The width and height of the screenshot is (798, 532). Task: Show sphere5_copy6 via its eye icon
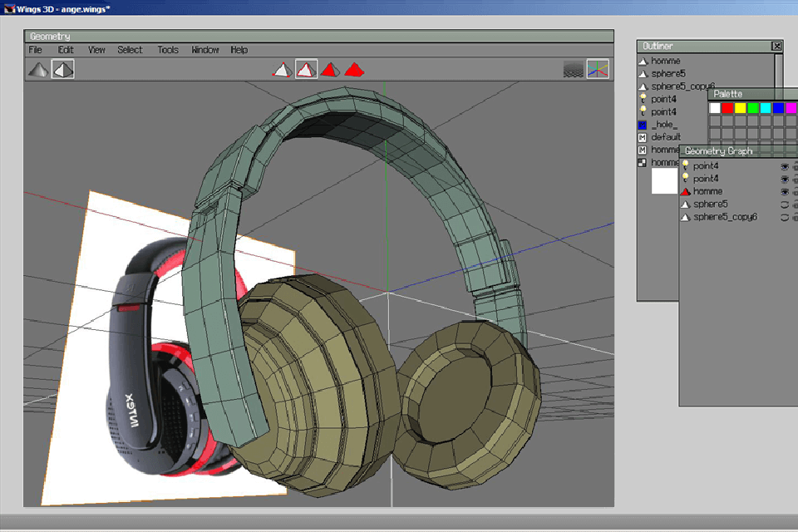[x=784, y=217]
